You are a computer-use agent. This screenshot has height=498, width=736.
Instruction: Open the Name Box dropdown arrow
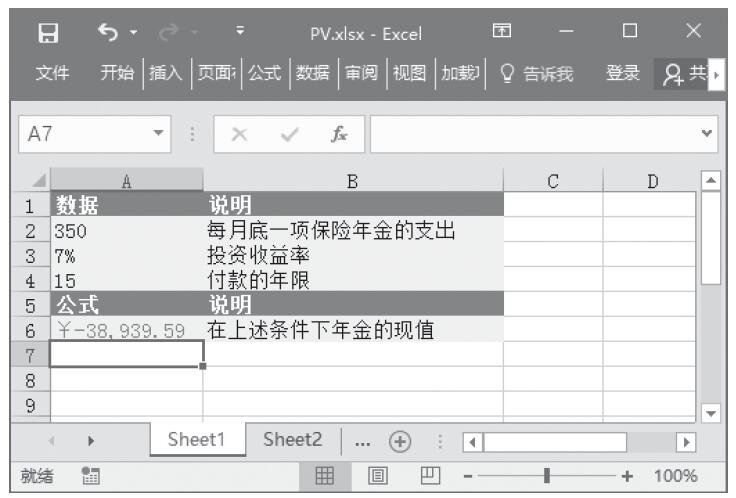tap(159, 133)
